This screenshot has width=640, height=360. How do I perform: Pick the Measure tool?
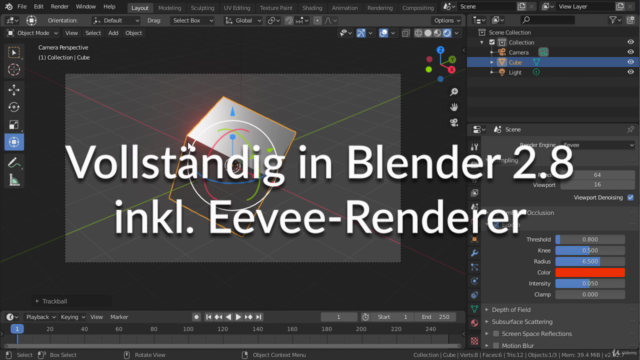[14, 180]
